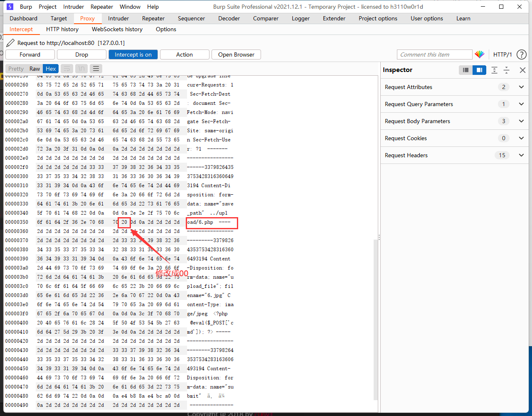Switch to the Repeater tool tab
This screenshot has width=532, height=416.
[x=153, y=18]
